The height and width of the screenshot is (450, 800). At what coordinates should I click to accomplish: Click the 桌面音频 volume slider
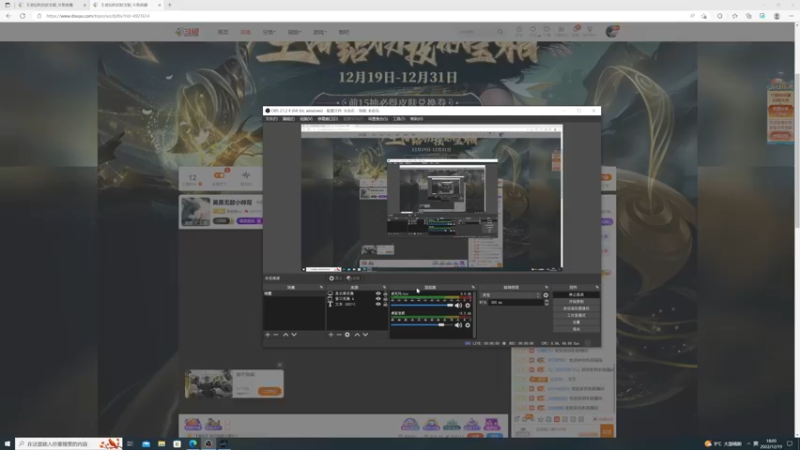pyautogui.click(x=422, y=325)
